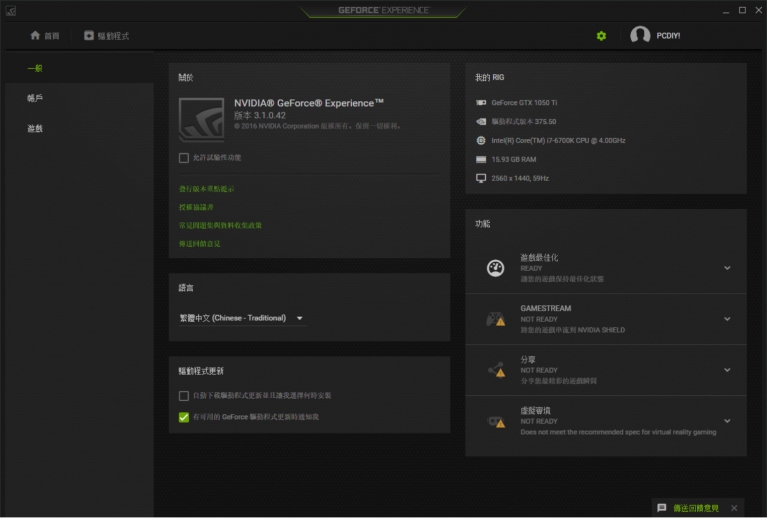Open the language dropdown showing Chinese - Traditional
Image resolution: width=767 pixels, height=532 pixels.
click(x=242, y=318)
